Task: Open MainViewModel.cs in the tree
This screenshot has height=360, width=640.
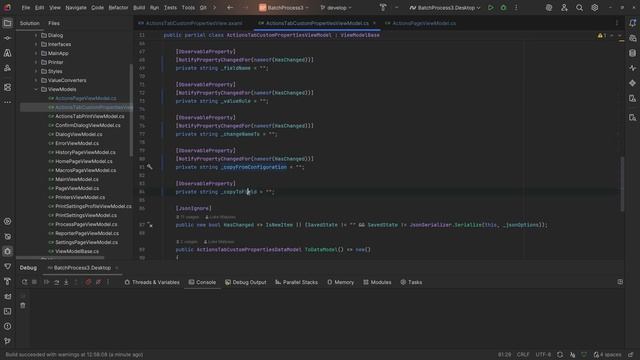Action: 77,179
